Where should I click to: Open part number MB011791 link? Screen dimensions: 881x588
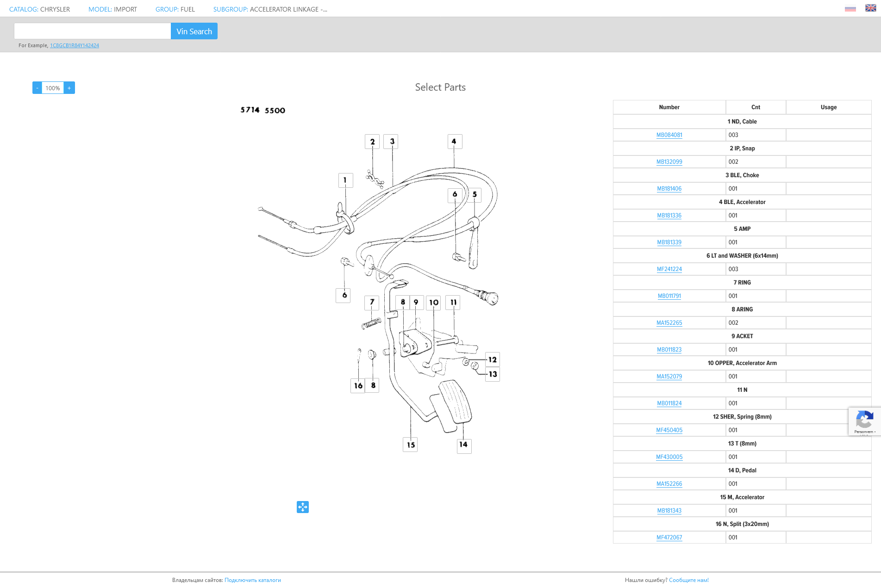click(669, 296)
